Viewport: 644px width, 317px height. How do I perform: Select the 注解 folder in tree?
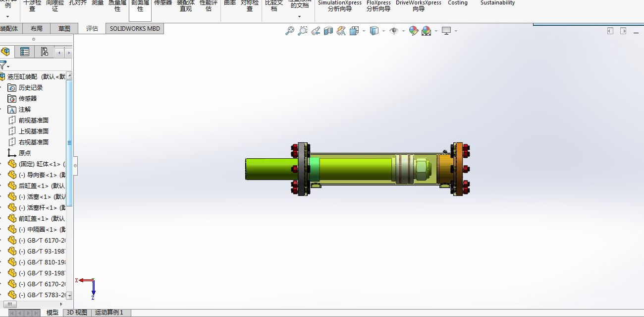(19, 109)
